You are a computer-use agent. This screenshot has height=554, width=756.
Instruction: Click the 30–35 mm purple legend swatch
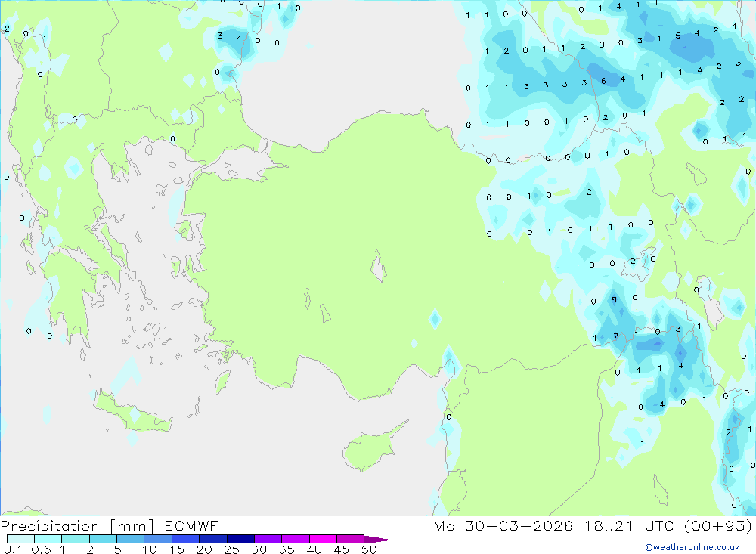[268, 539]
